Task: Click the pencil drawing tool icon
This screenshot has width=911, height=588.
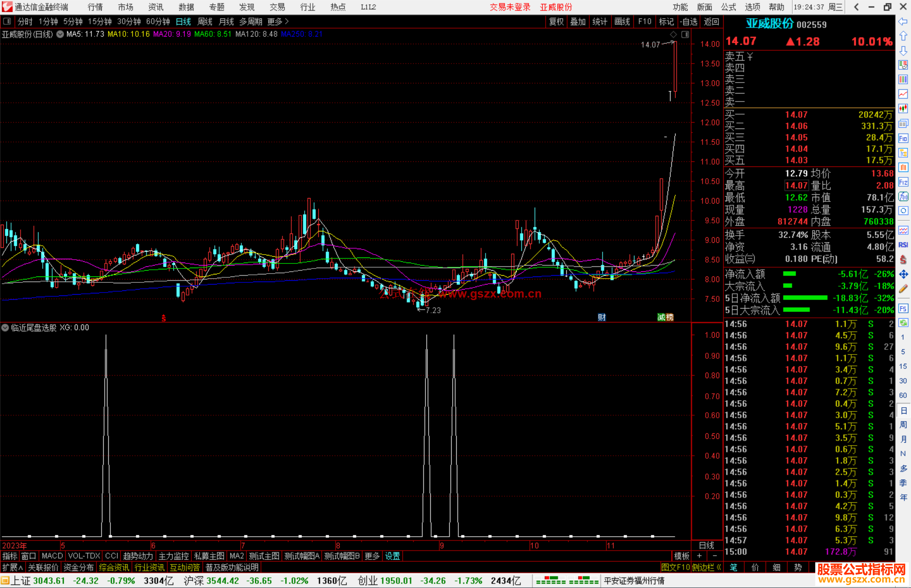Action: click(x=903, y=289)
